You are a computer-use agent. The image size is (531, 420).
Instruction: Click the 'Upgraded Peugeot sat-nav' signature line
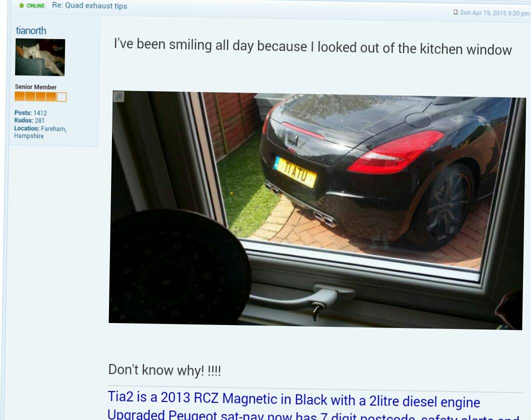click(x=313, y=416)
